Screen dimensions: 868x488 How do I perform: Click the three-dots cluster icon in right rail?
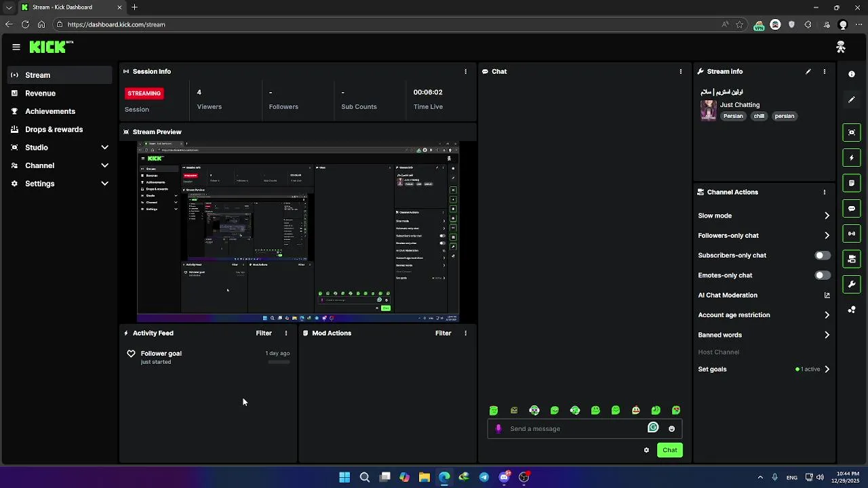tap(852, 310)
